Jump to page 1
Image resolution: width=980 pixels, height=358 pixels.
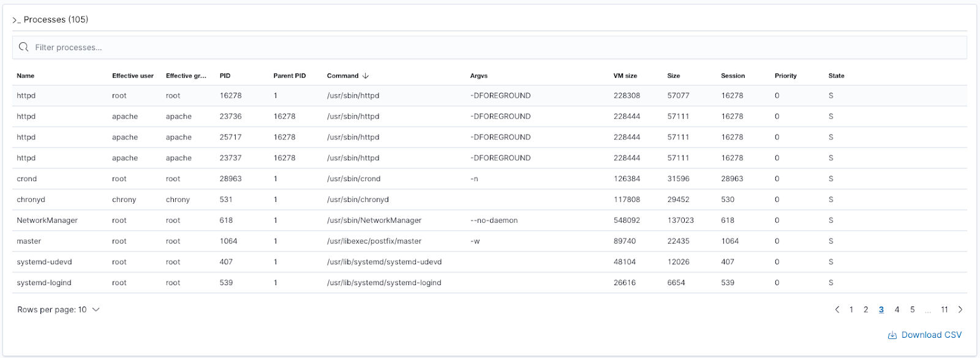click(x=851, y=310)
